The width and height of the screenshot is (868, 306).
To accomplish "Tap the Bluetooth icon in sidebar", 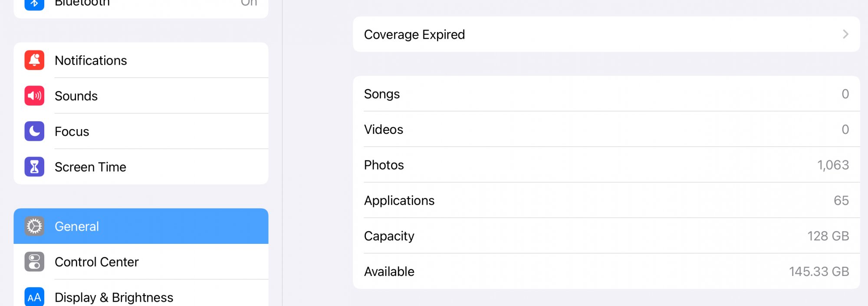I will 34,3.
